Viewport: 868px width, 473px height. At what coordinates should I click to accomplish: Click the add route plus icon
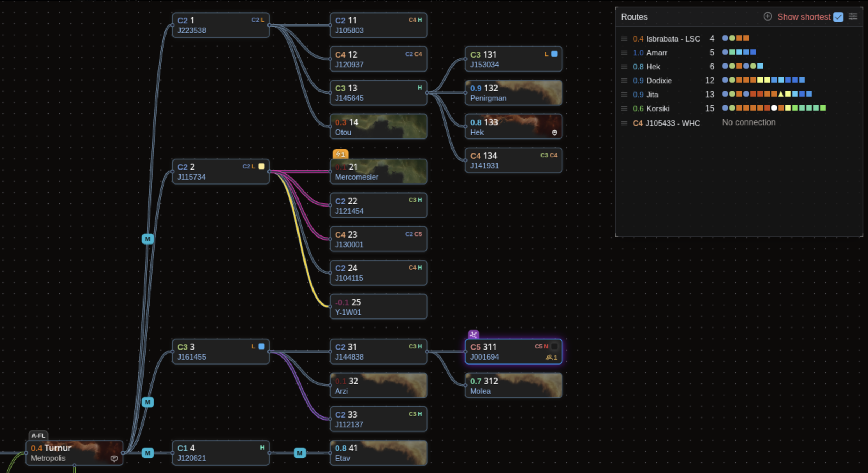click(x=767, y=16)
